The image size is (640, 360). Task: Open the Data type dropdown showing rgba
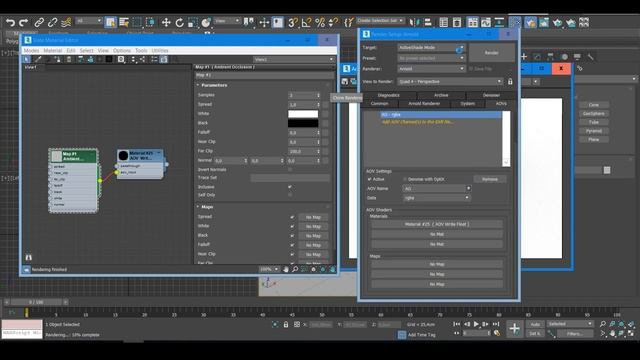(436, 198)
